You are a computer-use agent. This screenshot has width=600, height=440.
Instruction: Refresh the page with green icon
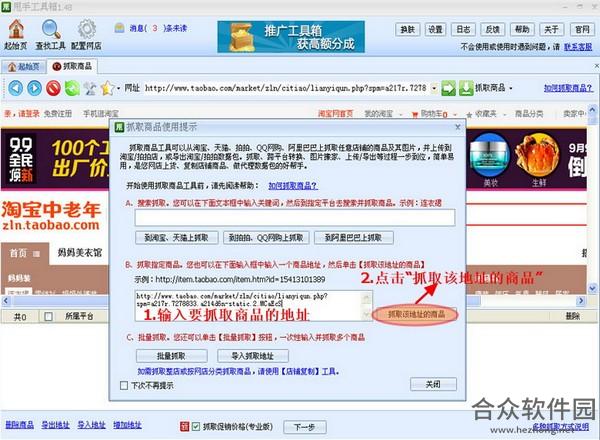point(72,88)
